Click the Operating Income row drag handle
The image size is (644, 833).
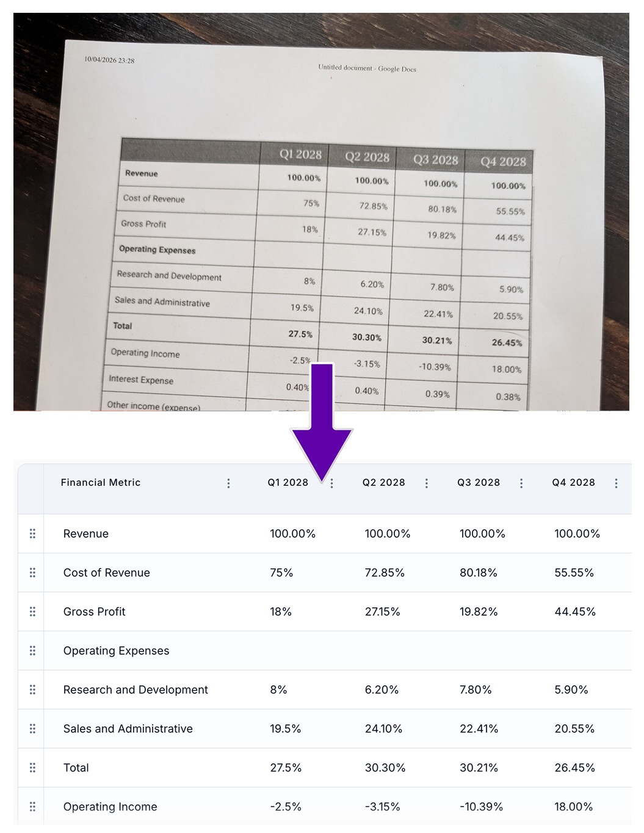point(32,806)
